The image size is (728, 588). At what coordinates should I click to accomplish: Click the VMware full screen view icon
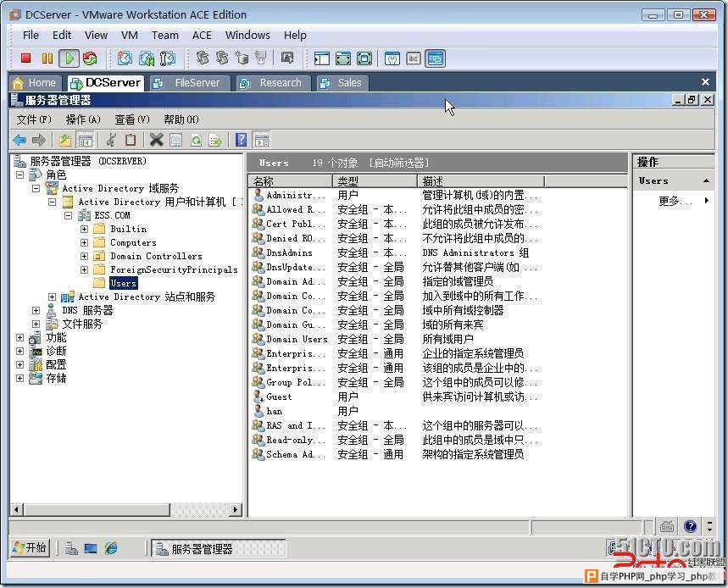coord(343,58)
